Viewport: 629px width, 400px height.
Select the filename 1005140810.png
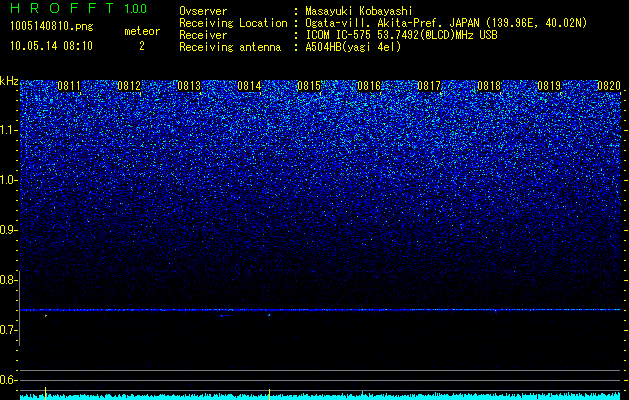click(52, 27)
